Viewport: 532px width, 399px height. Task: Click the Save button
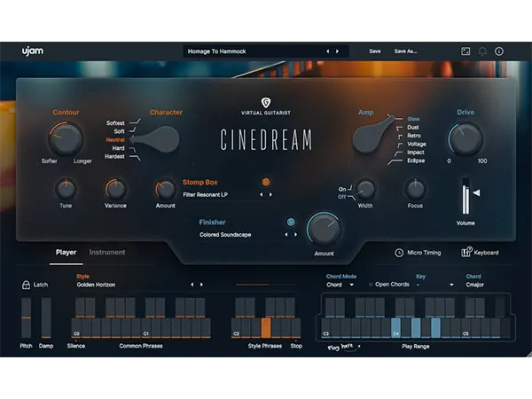375,51
